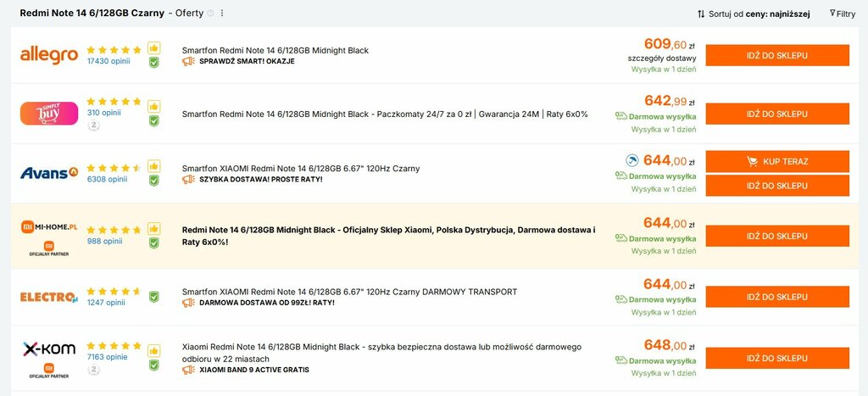Viewport: 868px width, 396px height.
Task: Click the MI-HOME.PL shop logo
Action: coord(48,227)
